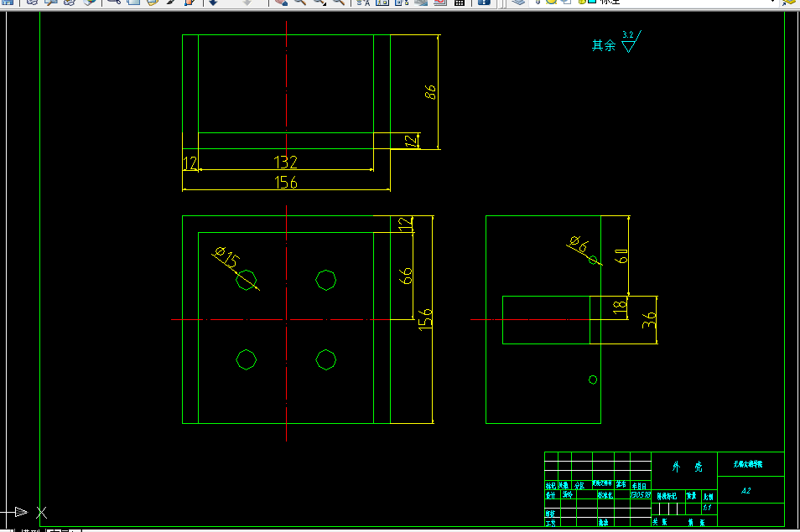Screen dimensions: 800x532
Task: Select the horizontal 156 dimension under top view
Action: (286, 182)
